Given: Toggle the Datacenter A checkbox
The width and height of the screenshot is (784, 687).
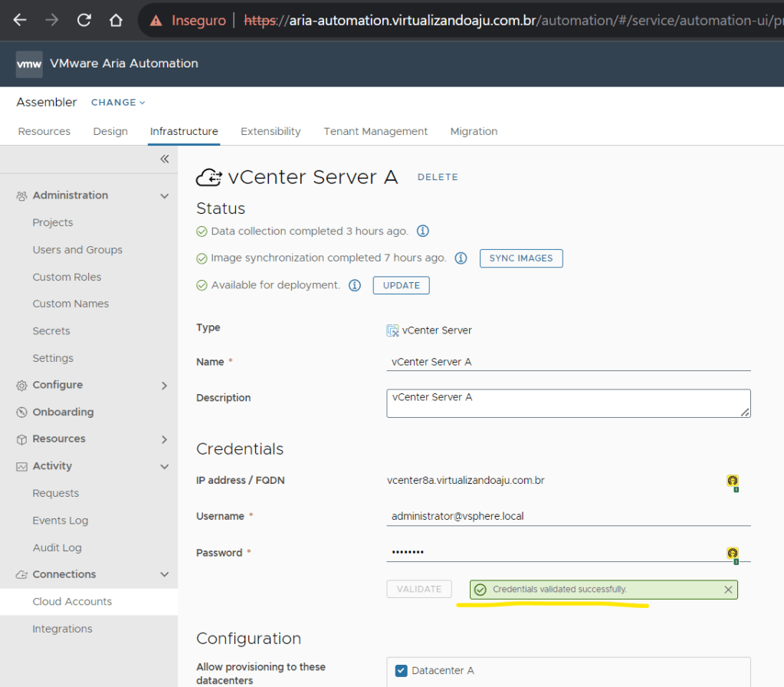Looking at the screenshot, I should click(x=401, y=671).
